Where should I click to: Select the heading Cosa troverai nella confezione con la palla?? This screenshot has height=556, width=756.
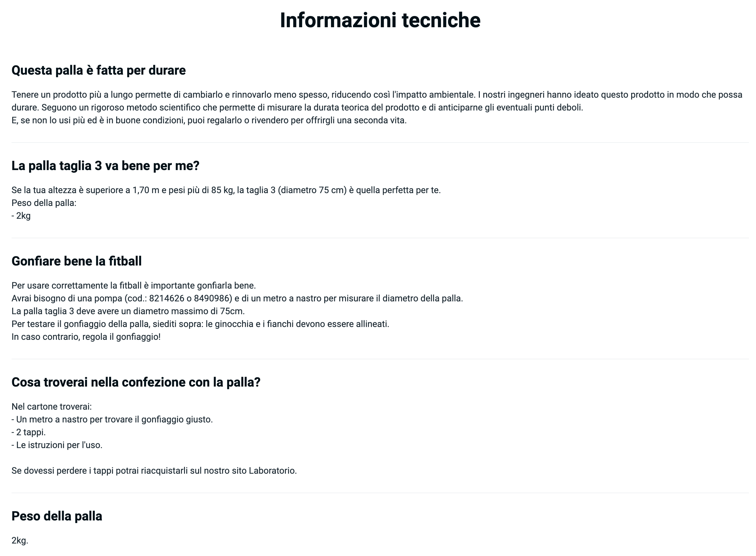[x=136, y=382]
